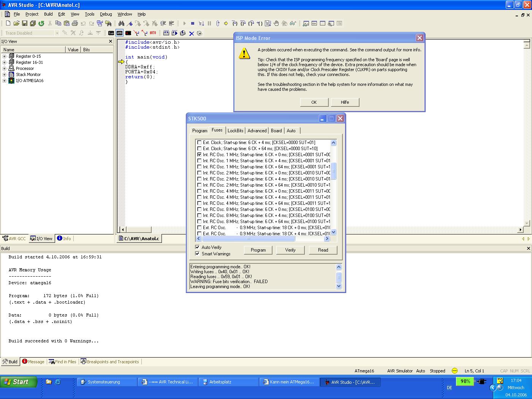Click the STK500 log scrollbar down arrow
This screenshot has height=399, width=532.
tap(339, 287)
